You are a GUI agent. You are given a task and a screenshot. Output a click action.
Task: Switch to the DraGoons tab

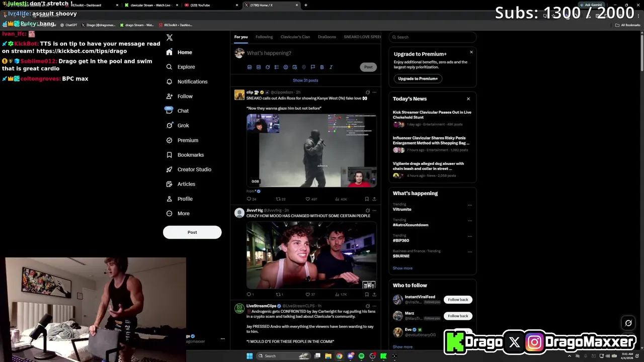pos(327,37)
